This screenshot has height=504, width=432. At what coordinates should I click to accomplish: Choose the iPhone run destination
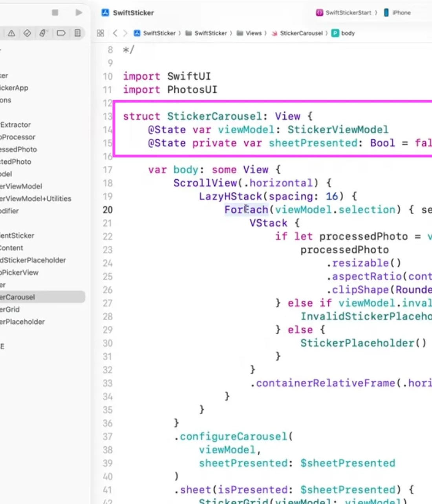pyautogui.click(x=397, y=13)
